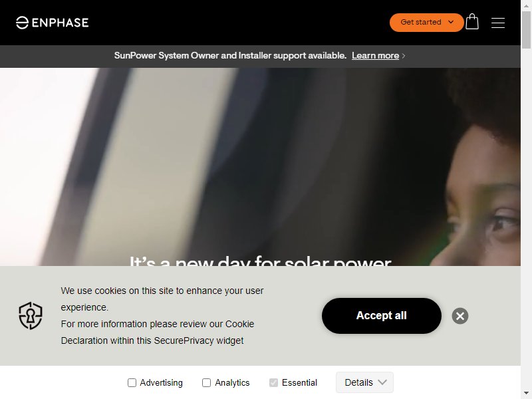This screenshot has width=532, height=399.
Task: Click the arrow next to Learn more
Action: (404, 56)
